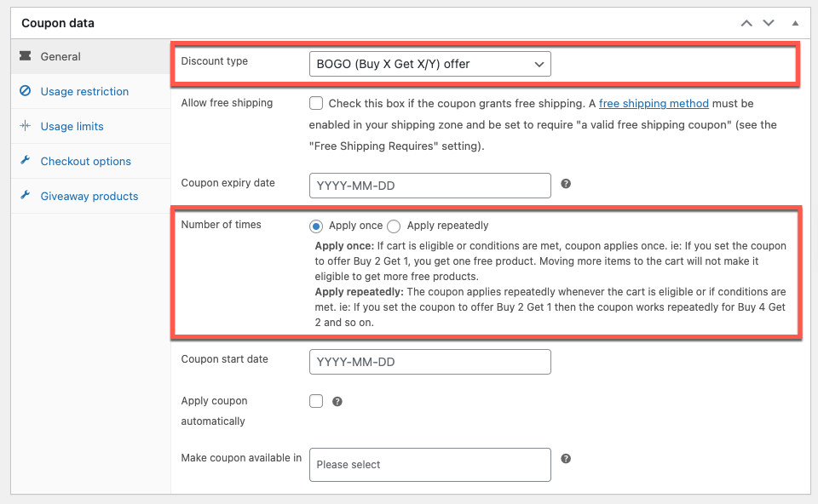Show help for Apply coupon automatically

click(x=337, y=401)
